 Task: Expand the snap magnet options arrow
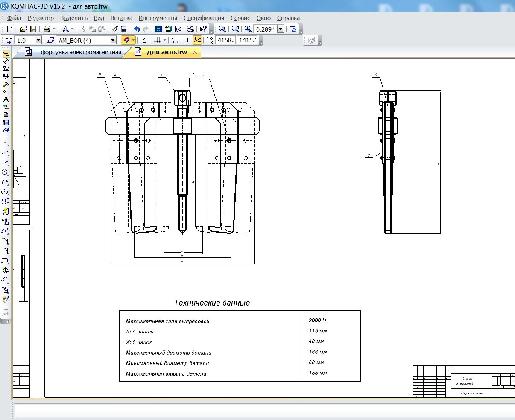click(x=134, y=40)
